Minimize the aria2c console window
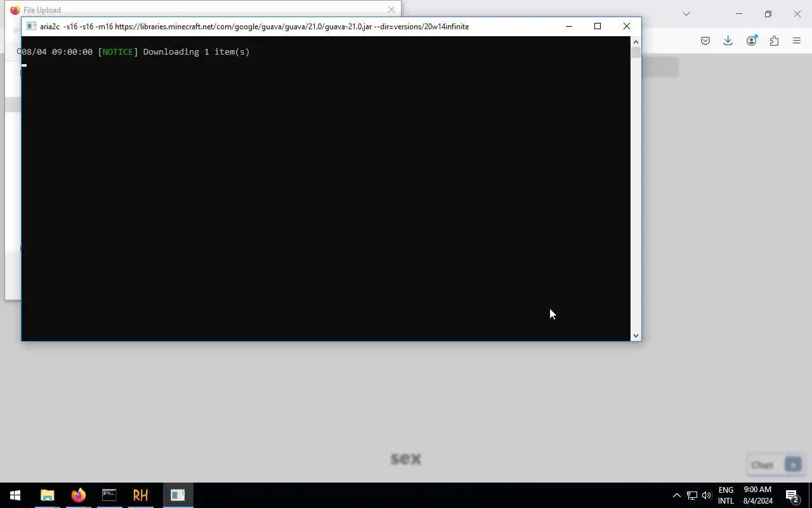 569,27
